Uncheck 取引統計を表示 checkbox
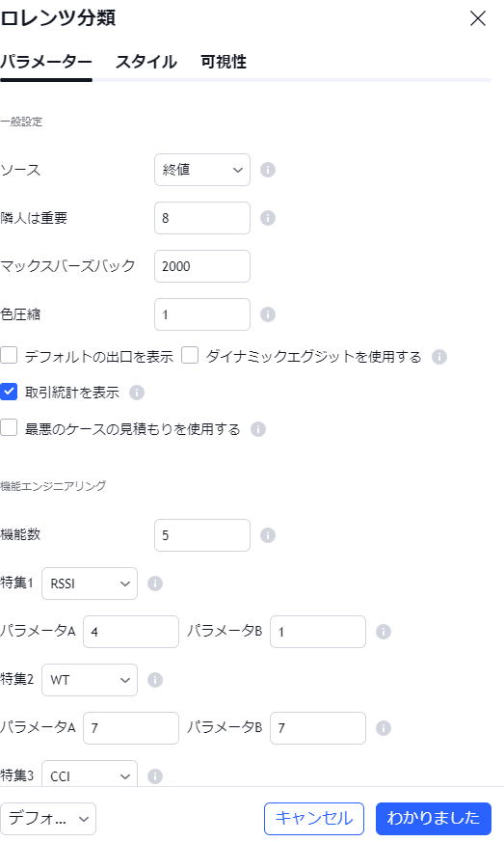This screenshot has width=504, height=842. tap(9, 392)
